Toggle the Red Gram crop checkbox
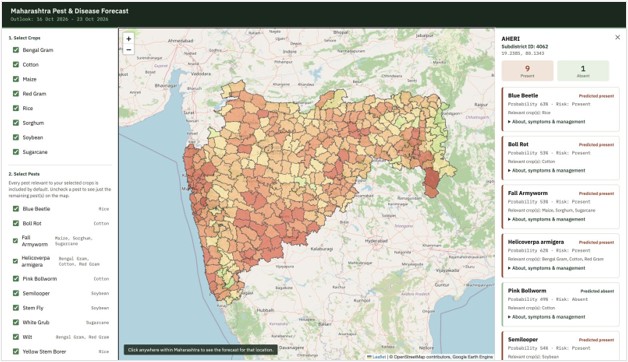The image size is (628, 362). click(16, 94)
